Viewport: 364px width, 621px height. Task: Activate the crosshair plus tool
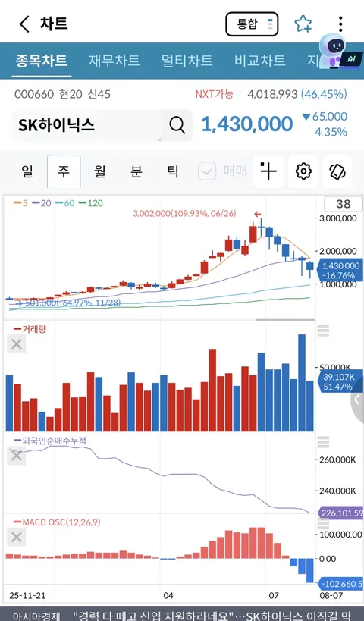(268, 171)
